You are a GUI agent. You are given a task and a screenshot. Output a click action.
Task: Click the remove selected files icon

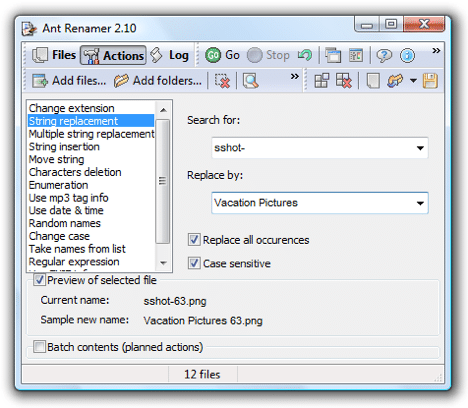pyautogui.click(x=222, y=81)
